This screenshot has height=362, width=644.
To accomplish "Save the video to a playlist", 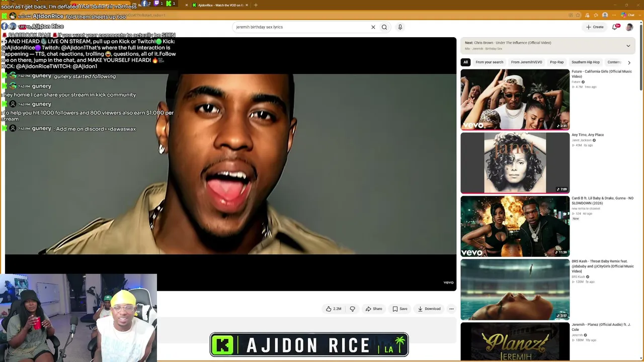I will [x=400, y=309].
